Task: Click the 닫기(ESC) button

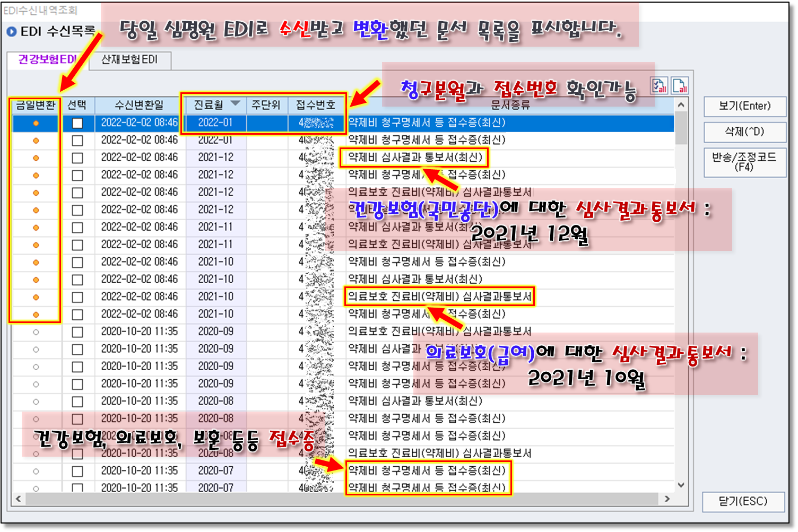Action: 743,502
